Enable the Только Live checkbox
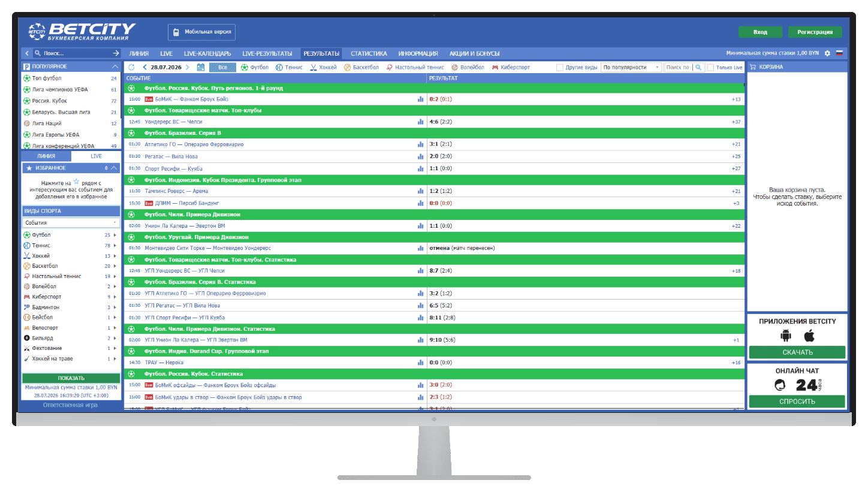Screen dimensions: 868x492 tap(710, 68)
